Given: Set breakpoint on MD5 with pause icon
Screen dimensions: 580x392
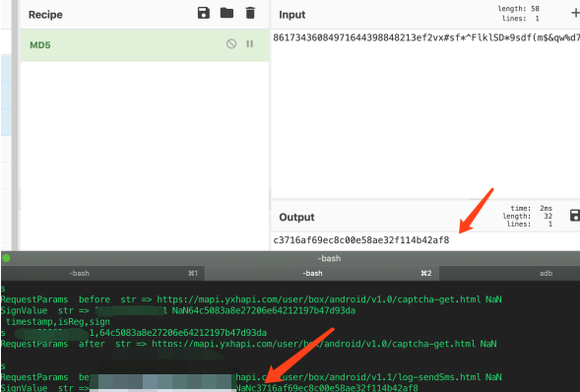Looking at the screenshot, I should click(x=250, y=44).
